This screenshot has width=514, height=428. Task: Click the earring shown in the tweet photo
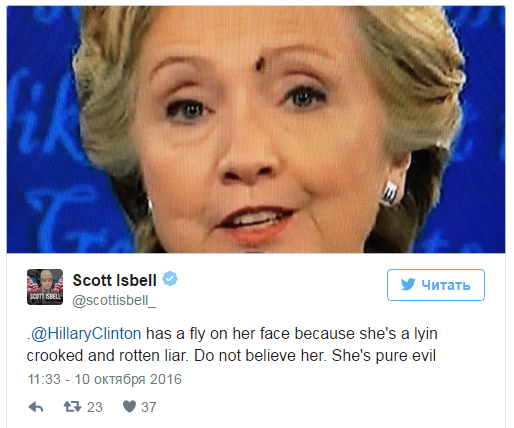[390, 193]
